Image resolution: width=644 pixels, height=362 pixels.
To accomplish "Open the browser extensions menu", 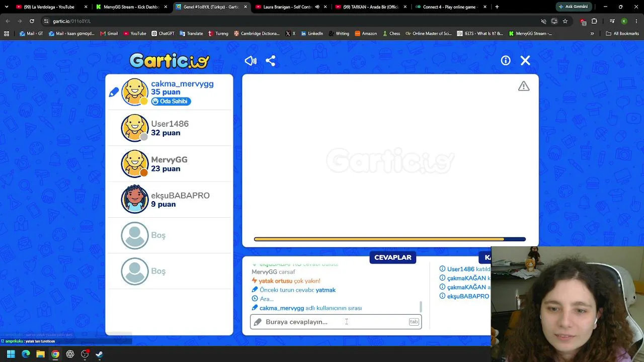I will click(594, 21).
